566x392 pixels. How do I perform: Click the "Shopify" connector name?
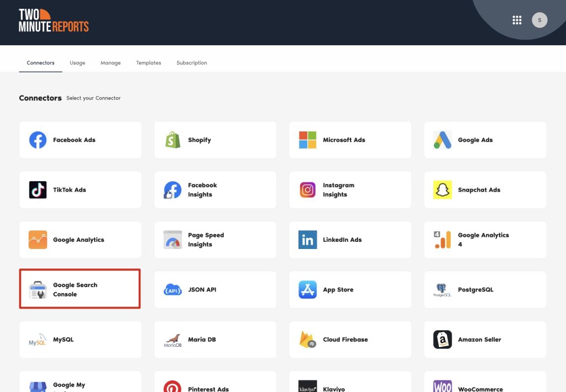200,140
